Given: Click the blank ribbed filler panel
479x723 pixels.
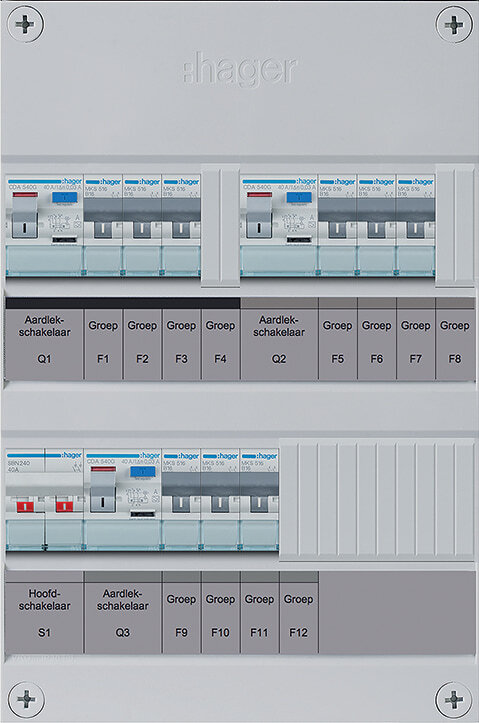Looking at the screenshot, I should pyautogui.click(x=377, y=499).
